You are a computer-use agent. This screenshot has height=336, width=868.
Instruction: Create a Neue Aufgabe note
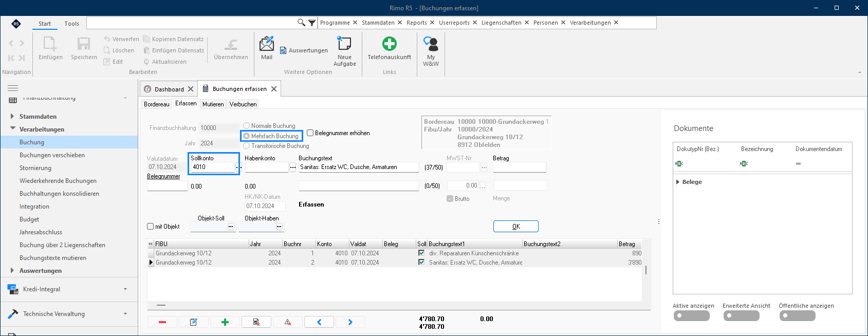344,44
